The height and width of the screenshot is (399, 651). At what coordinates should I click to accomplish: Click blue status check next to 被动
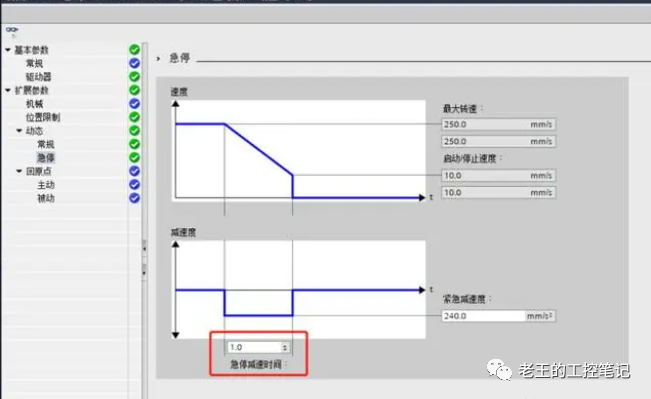134,198
